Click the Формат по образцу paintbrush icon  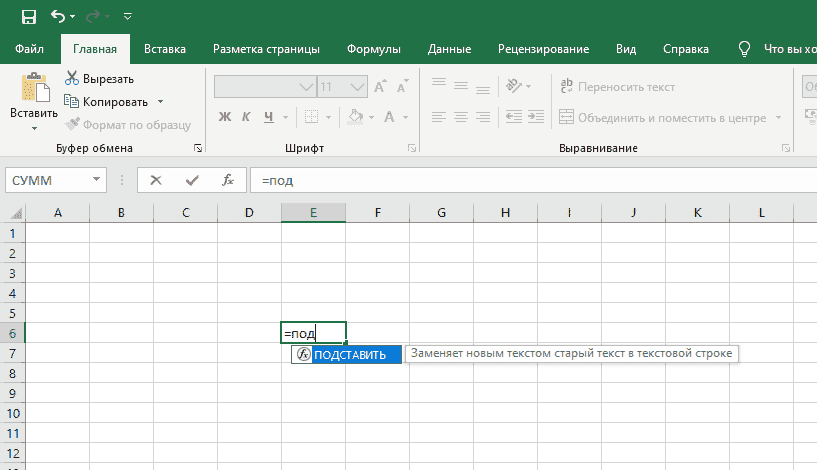(x=73, y=124)
